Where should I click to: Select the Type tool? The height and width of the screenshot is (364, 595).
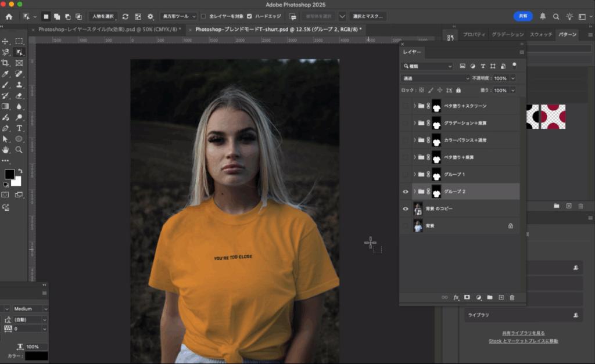[x=19, y=128]
